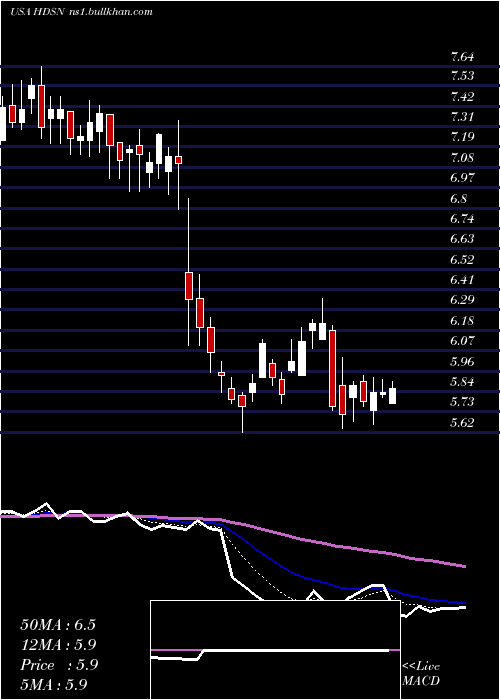Click the 'Price : 5.9' readout
The image size is (500, 700).
coord(59,665)
